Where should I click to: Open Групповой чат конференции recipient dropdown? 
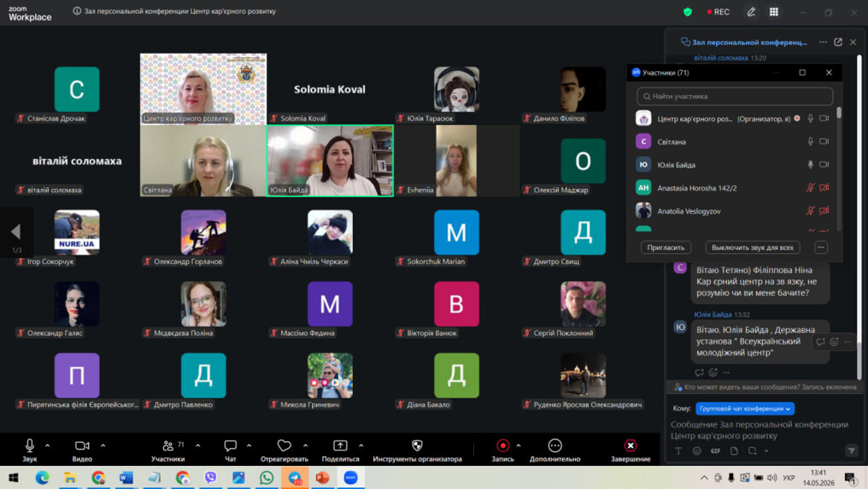pyautogui.click(x=745, y=409)
